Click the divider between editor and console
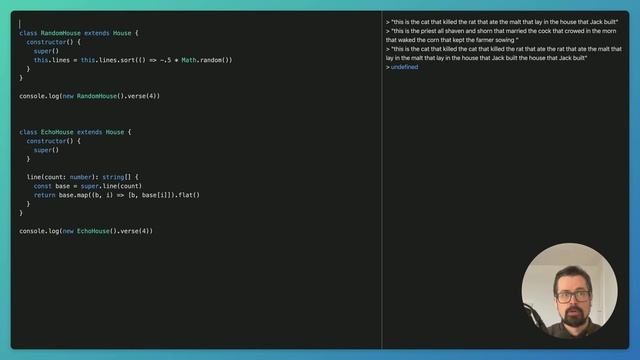The width and height of the screenshot is (640, 360). tap(382, 180)
